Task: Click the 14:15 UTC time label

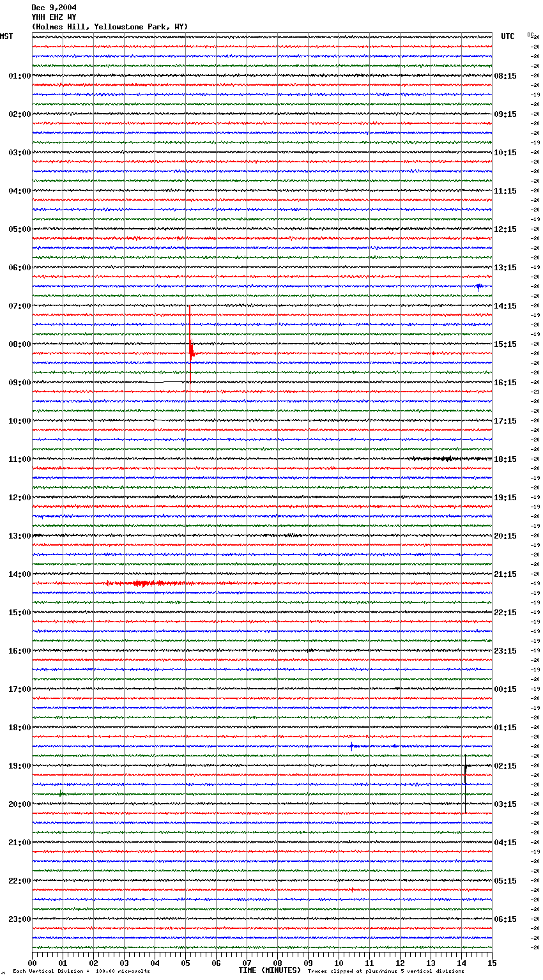Action: click(x=505, y=306)
